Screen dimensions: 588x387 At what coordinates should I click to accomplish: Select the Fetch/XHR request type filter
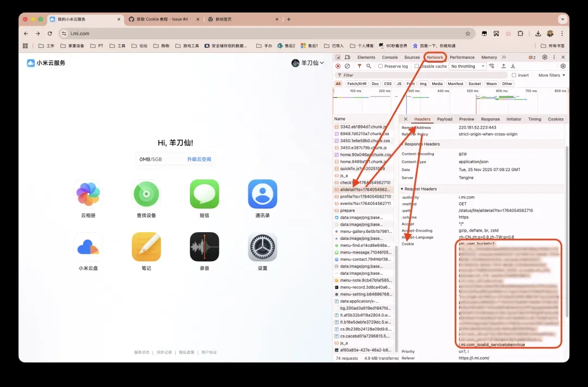tap(357, 84)
